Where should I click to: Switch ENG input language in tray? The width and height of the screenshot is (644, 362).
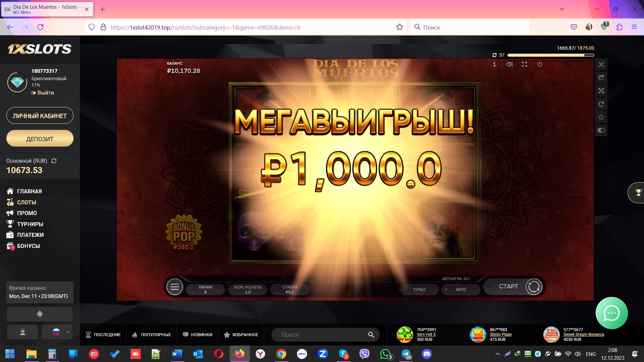[591, 354]
